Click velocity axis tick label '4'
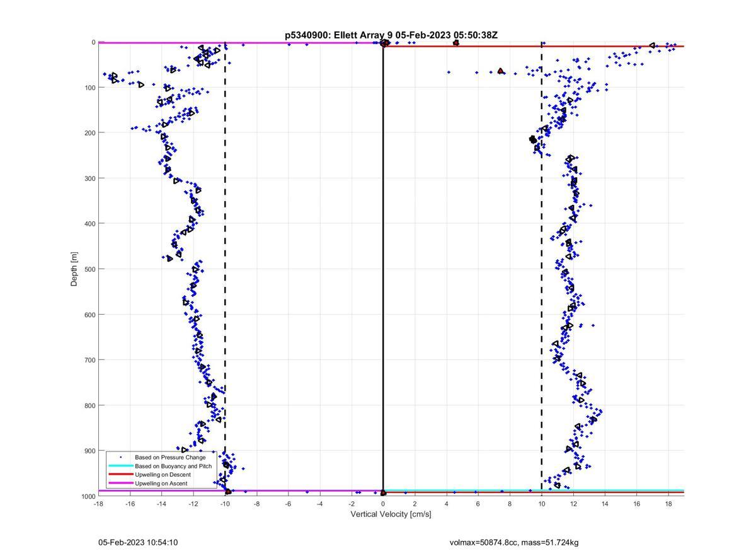Image resolution: width=756 pixels, height=558 pixels. point(446,504)
